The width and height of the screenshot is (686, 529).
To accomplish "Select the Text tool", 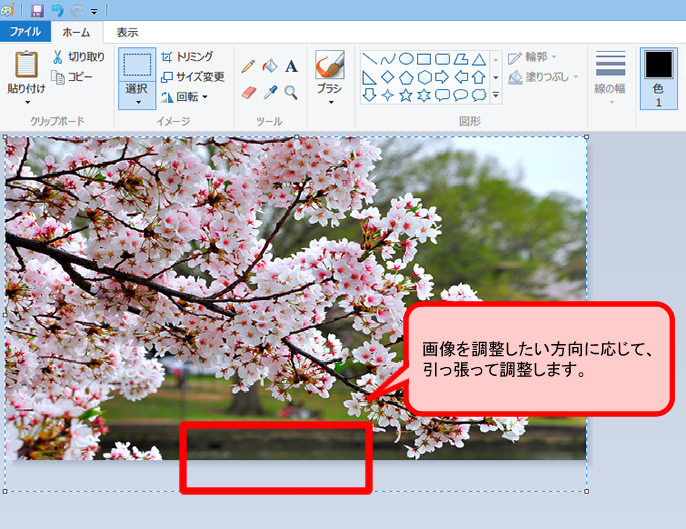I will [x=291, y=66].
